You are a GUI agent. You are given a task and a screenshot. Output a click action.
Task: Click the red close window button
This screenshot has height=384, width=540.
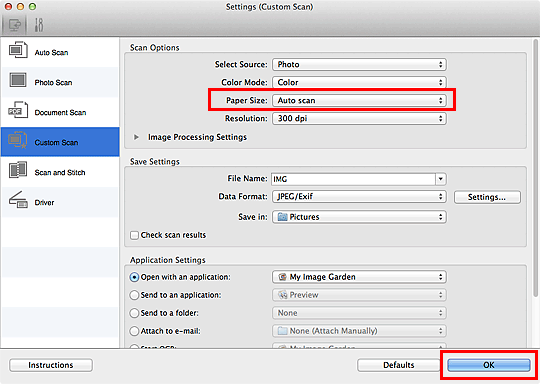[x=8, y=6]
